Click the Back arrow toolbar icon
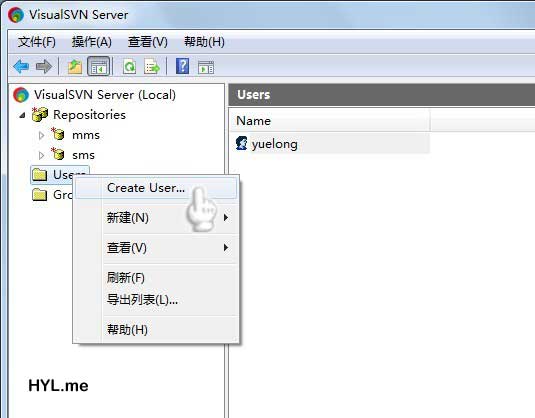This screenshot has height=418, width=535. point(21,66)
